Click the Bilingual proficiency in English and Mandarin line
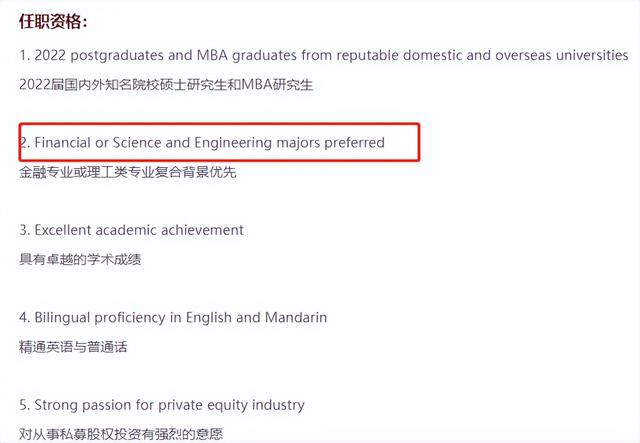The height and width of the screenshot is (443, 640). tap(173, 318)
